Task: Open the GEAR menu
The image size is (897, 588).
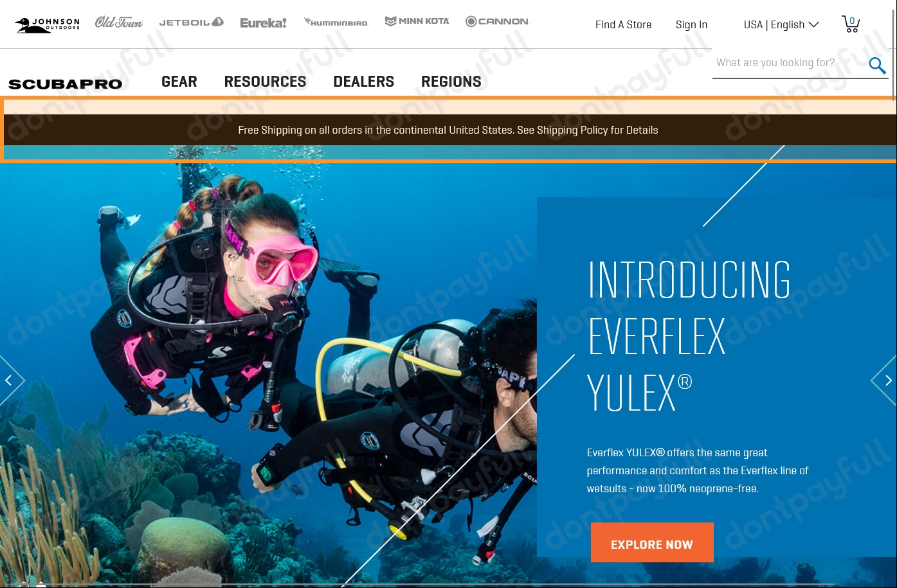Action: coord(179,82)
